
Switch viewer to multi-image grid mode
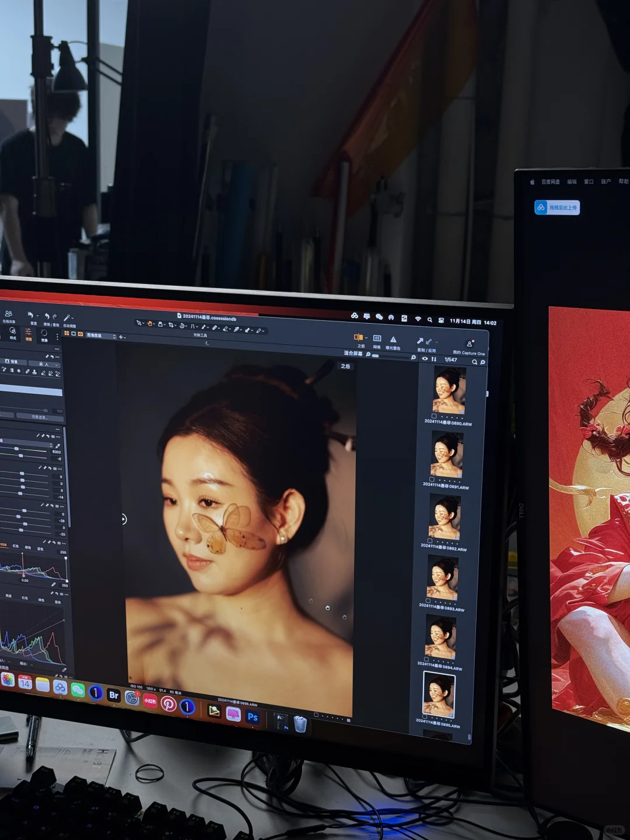pos(66,334)
